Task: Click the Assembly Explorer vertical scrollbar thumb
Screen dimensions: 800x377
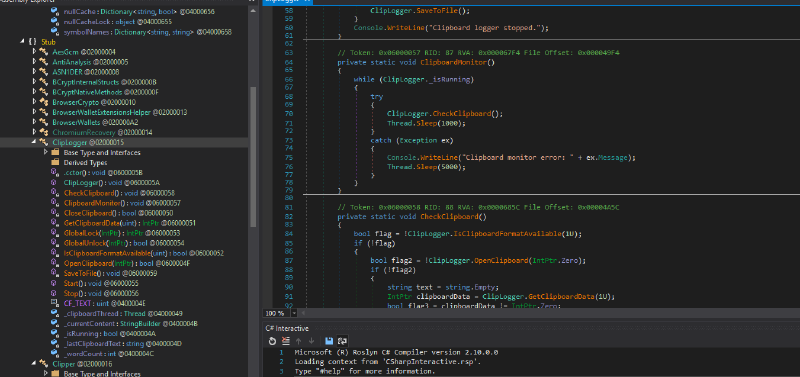Action: (x=253, y=157)
